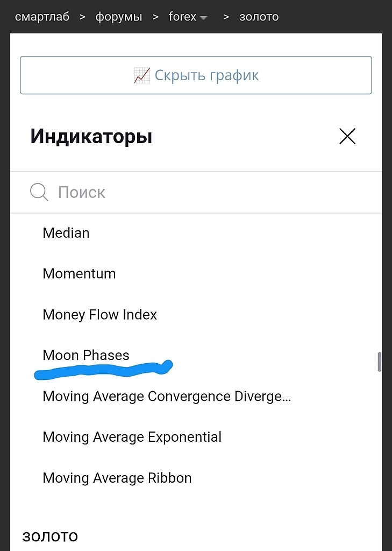Add Moving Average Exponential indicator
The height and width of the screenshot is (551, 392).
pyautogui.click(x=132, y=437)
